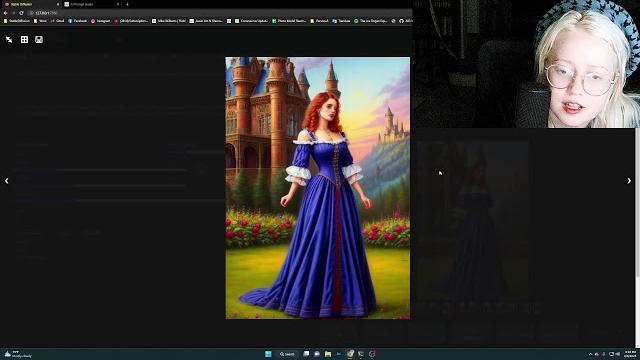Open a new browser tab
Viewport: 640px width, 360px height.
click(127, 4)
